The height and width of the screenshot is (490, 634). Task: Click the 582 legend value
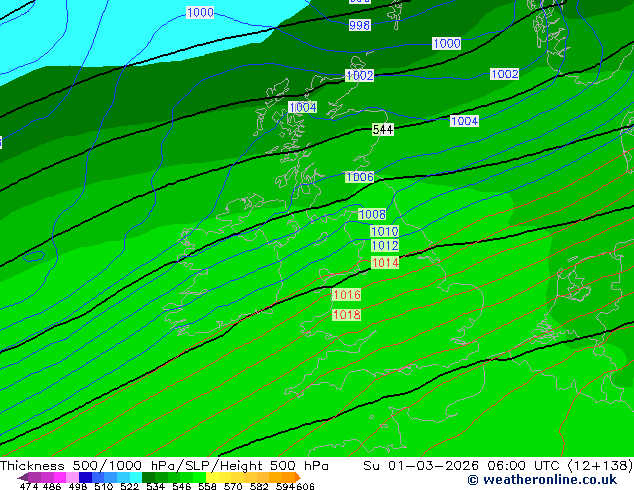tap(259, 486)
